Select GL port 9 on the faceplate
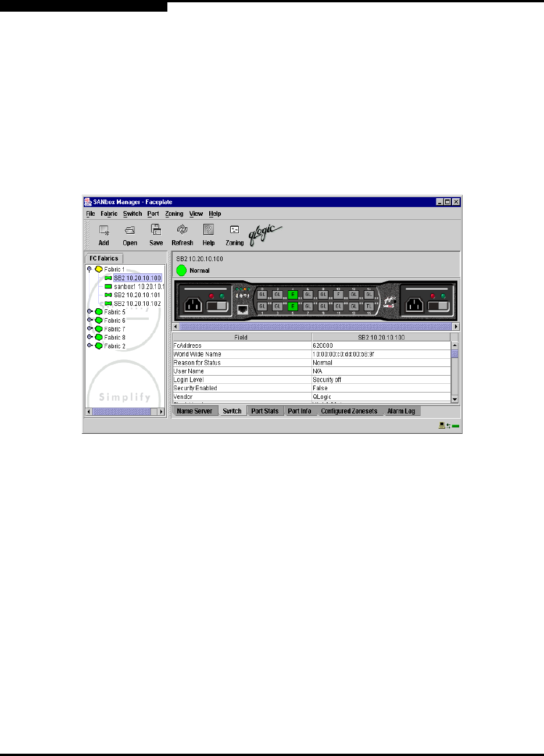Image resolution: width=544 pixels, height=756 pixels. pos(324,306)
